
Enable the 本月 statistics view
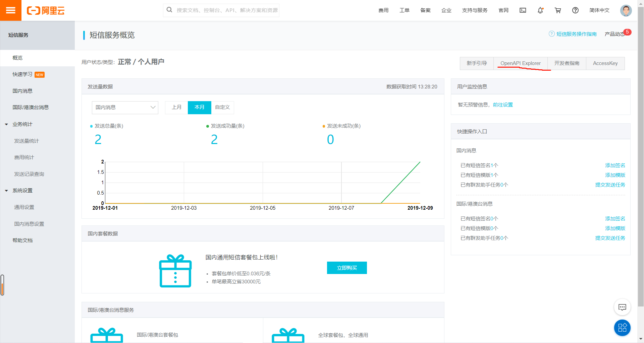pos(199,108)
